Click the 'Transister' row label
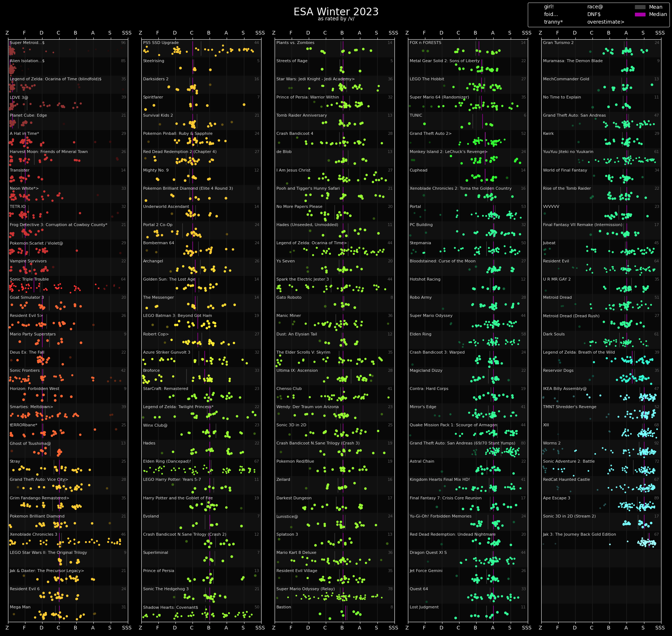This screenshot has width=672, height=636. coord(20,170)
